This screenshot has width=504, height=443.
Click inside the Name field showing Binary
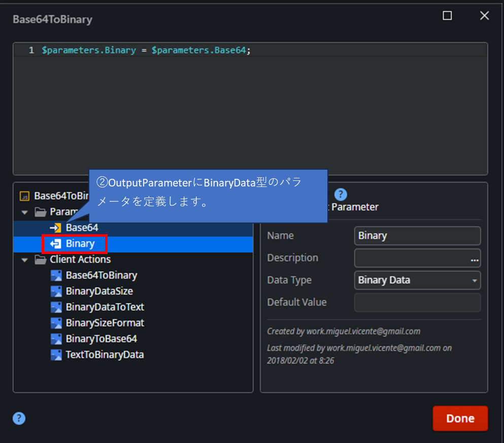tap(417, 235)
